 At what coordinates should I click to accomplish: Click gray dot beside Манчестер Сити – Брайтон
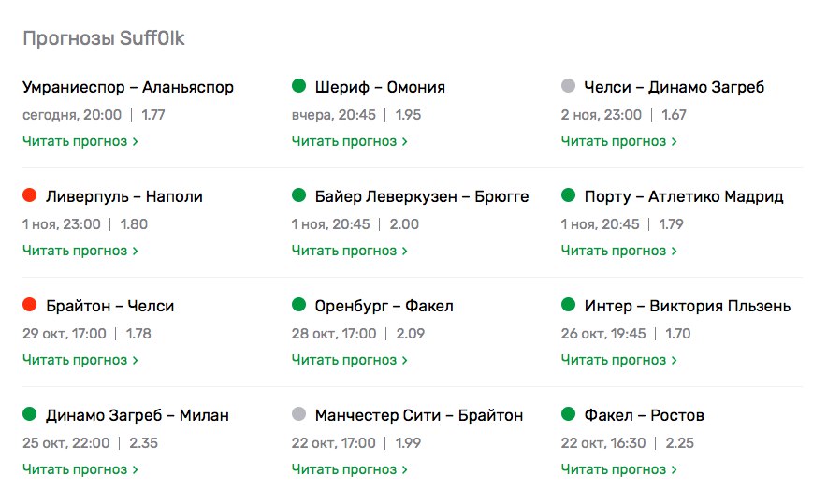coord(299,415)
